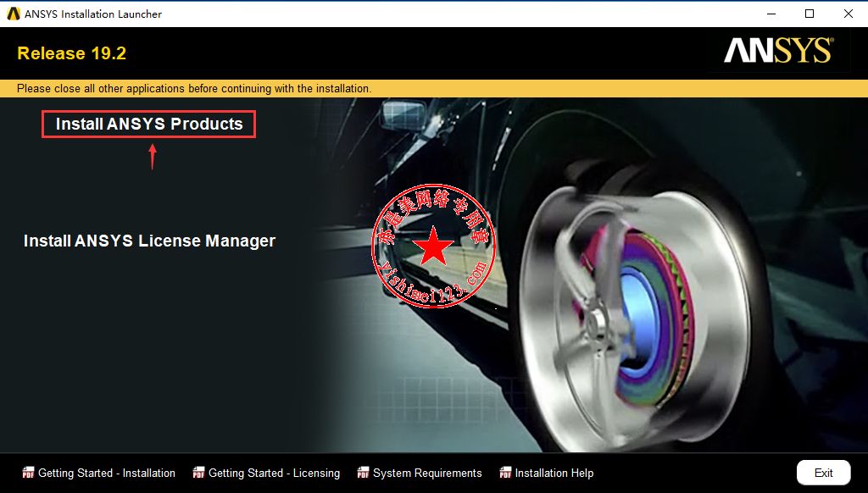Click the Installation Help PDF icon
The image size is (868, 493).
[505, 473]
